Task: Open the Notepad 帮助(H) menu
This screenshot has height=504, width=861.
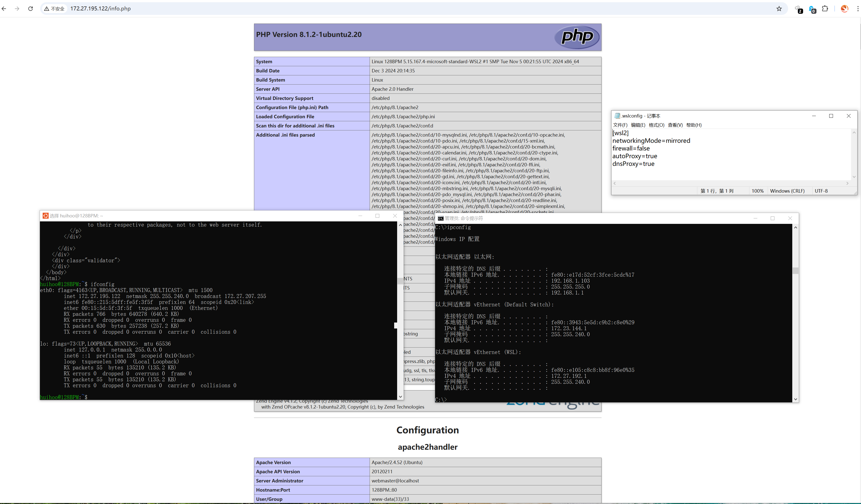Action: 694,125
